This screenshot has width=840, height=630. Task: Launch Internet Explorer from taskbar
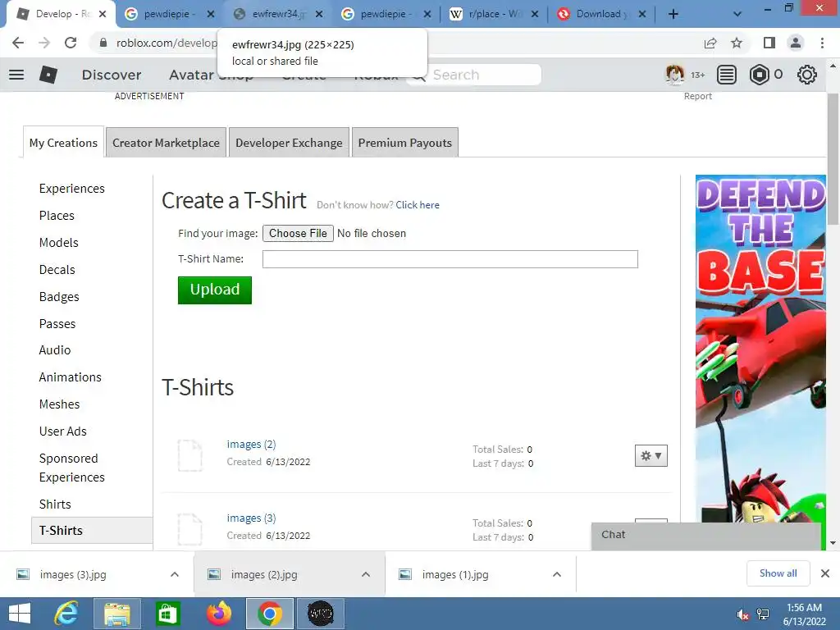(67, 614)
